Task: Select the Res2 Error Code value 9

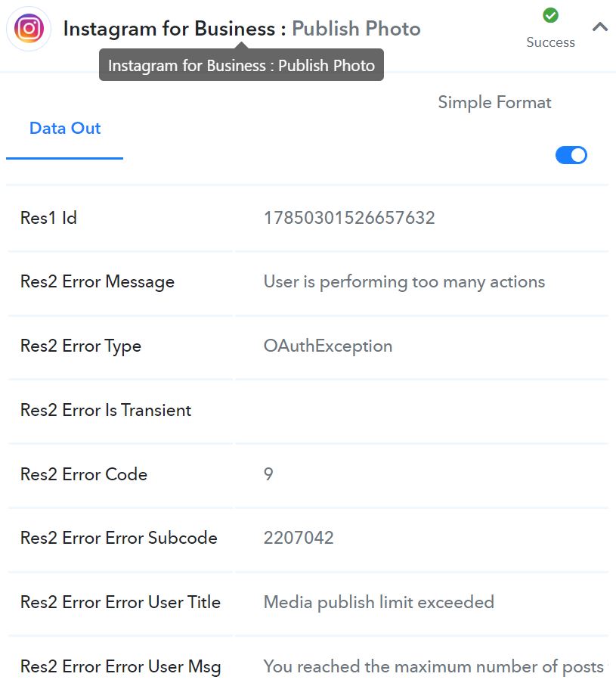Action: pos(268,474)
